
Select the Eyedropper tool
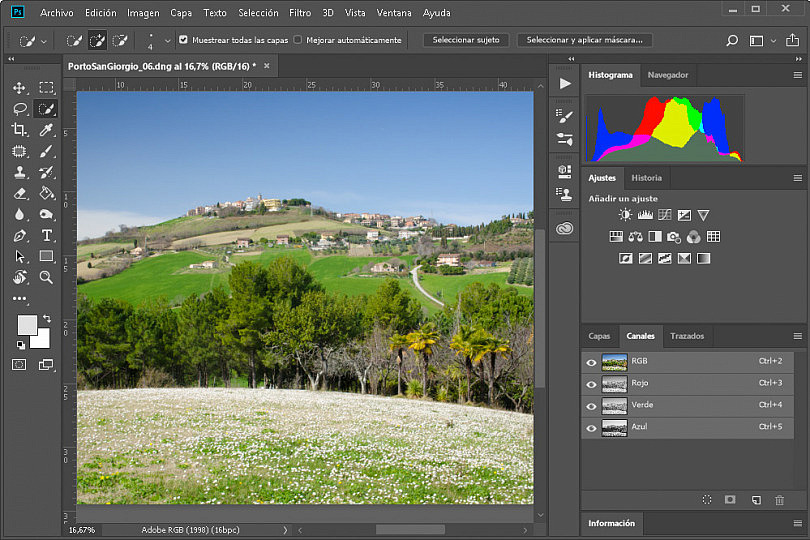coord(46,130)
